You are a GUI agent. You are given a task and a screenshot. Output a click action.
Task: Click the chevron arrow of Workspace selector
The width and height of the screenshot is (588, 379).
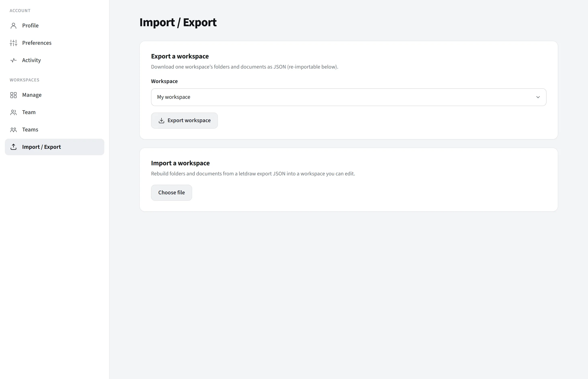point(538,97)
